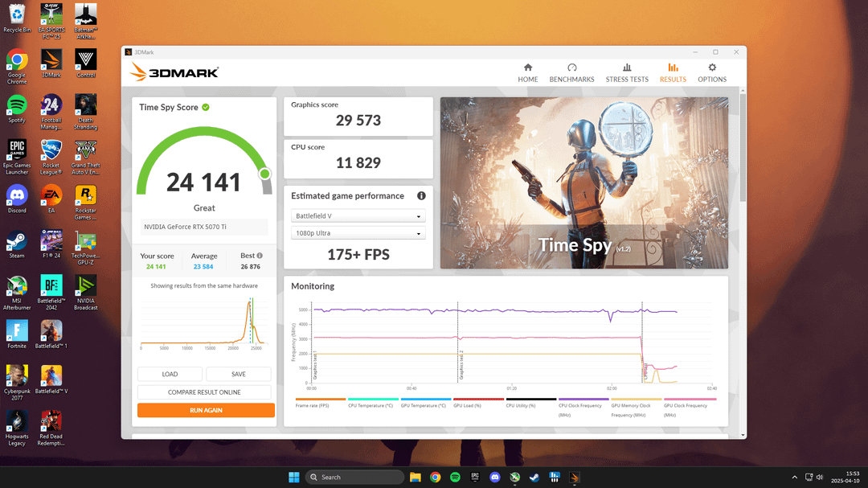Toggle the Frame rate (FPS) legend
The height and width of the screenshot is (488, 868).
click(320, 404)
